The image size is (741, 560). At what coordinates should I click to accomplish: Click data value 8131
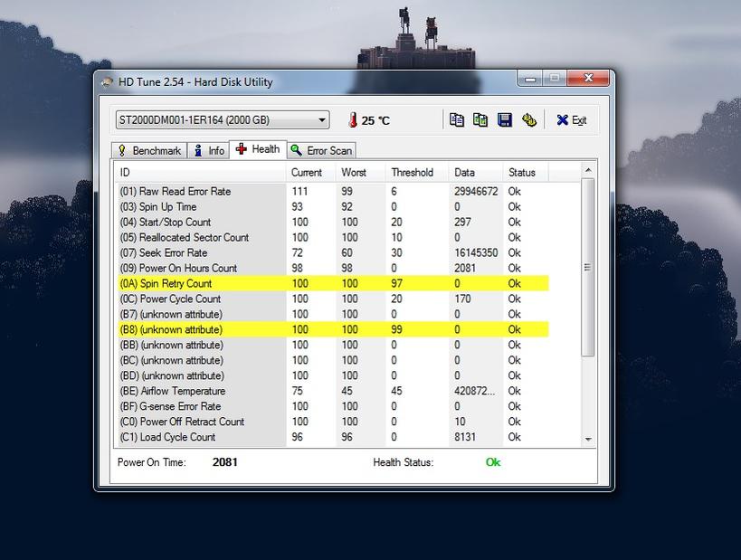pos(465,437)
